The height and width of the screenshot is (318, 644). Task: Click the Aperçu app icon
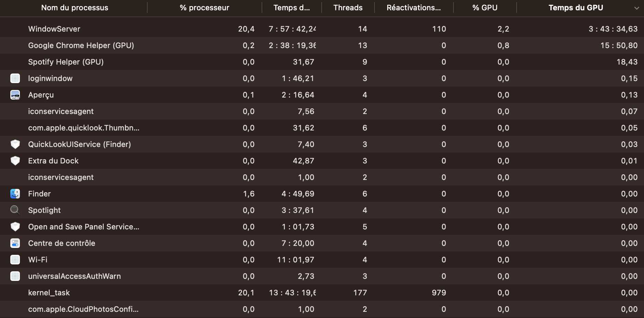(x=15, y=95)
